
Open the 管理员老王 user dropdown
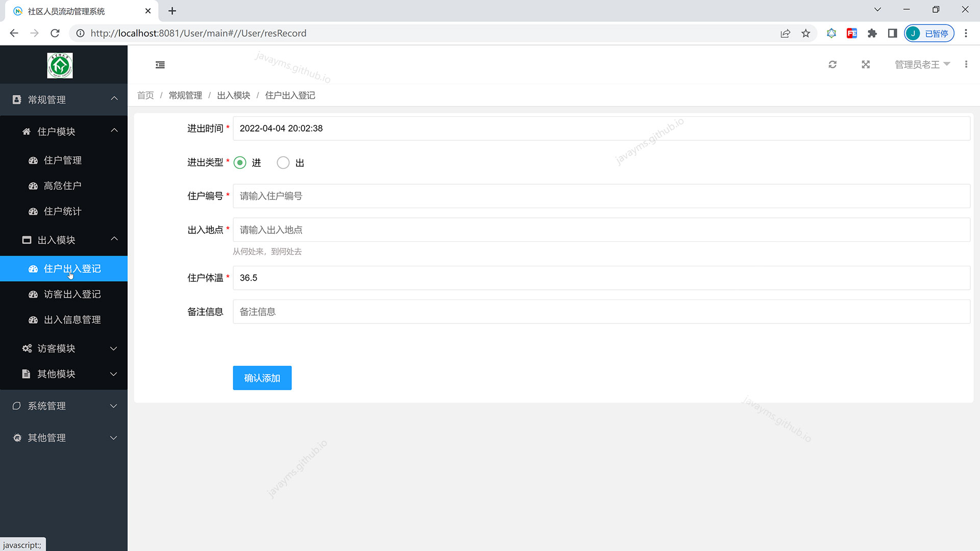click(x=921, y=65)
